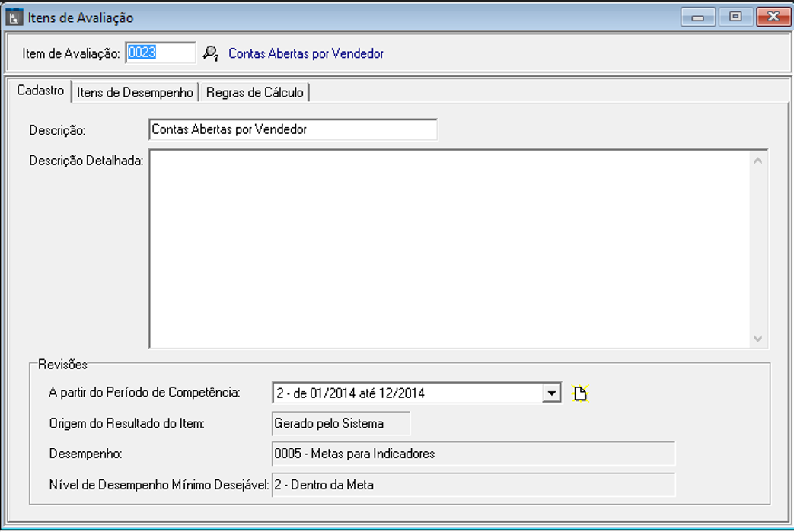Maximize the Itens de Avaliação window

click(735, 17)
